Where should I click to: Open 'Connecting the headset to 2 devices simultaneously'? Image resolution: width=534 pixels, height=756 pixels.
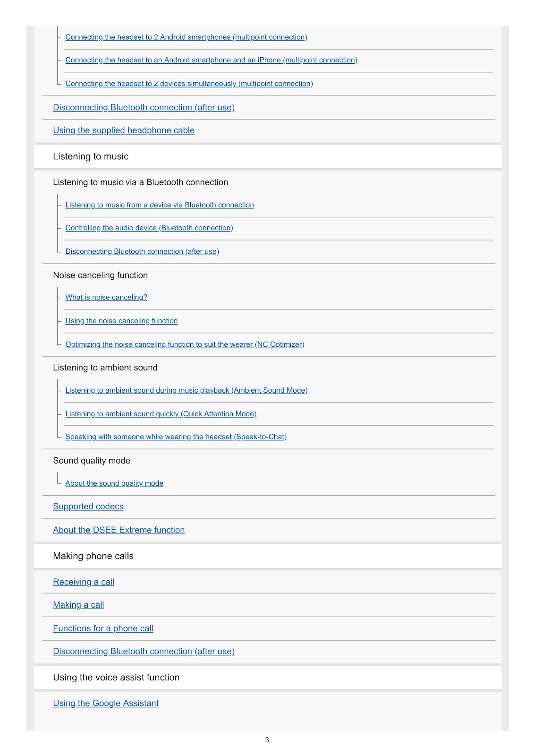(189, 84)
